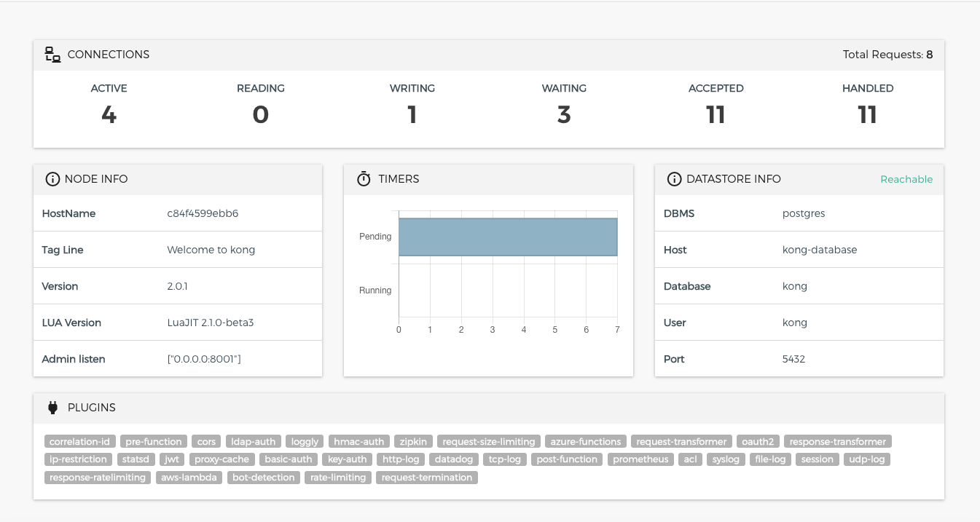Click the Node Info circle icon
Image resolution: width=980 pixels, height=522 pixels.
coord(52,179)
